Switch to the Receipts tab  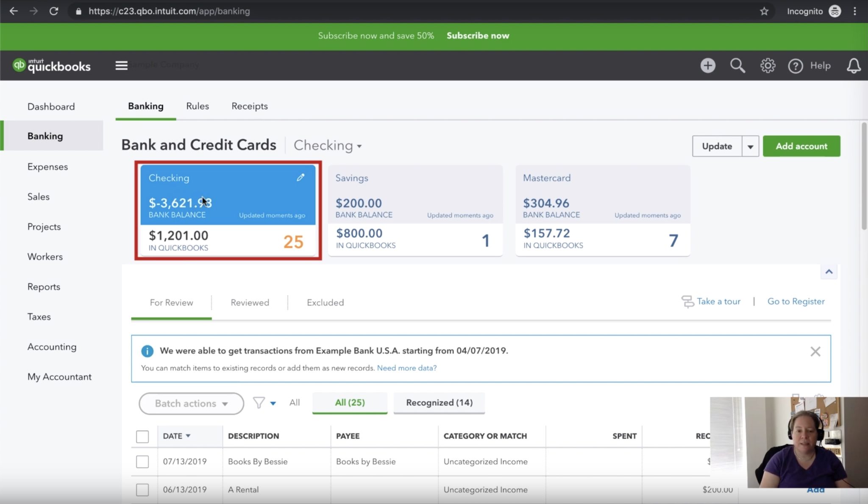250,106
